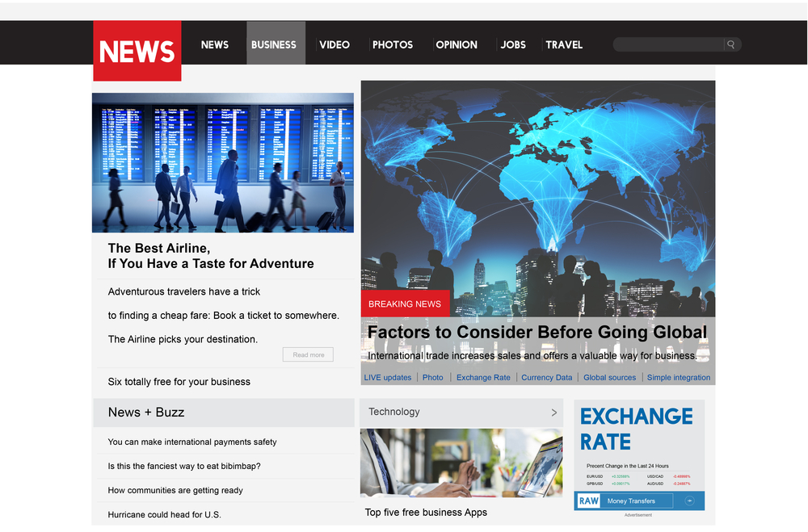Expand the Technology section chevron
The image size is (808, 532).
tap(553, 413)
